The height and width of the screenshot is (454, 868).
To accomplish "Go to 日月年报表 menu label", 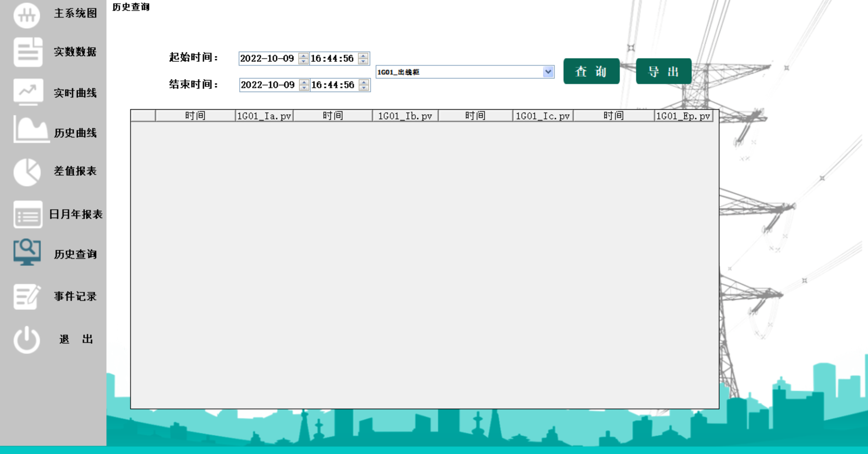I will click(75, 214).
